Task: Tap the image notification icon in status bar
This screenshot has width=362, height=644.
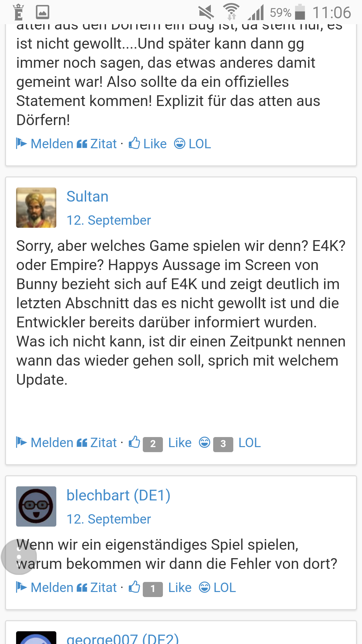Action: pos(43,12)
